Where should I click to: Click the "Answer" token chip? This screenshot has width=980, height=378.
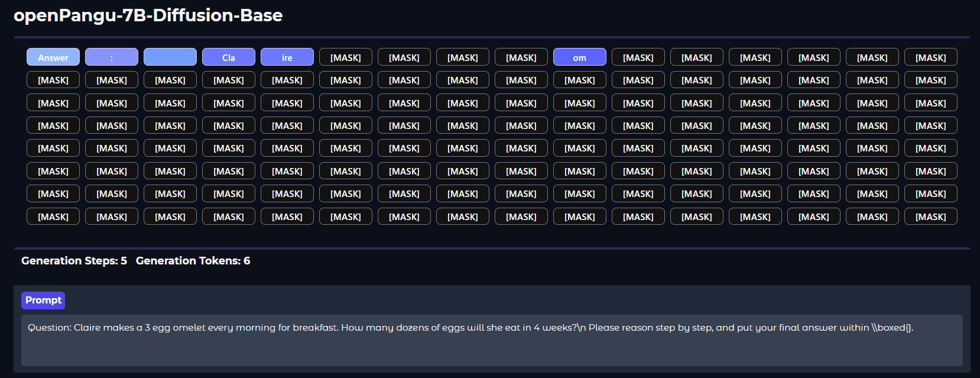coord(53,57)
